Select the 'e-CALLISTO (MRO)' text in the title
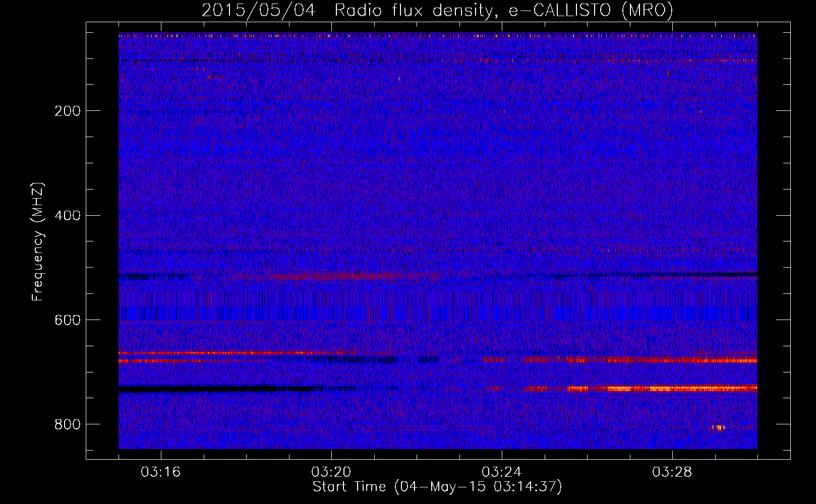Image resolution: width=816 pixels, height=504 pixels. pos(591,11)
